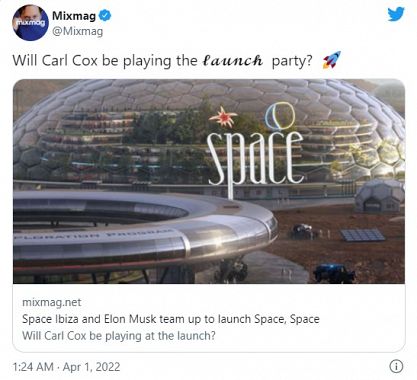Click the blue verified badge
Image resolution: width=417 pixels, height=380 pixels.
click(x=105, y=16)
